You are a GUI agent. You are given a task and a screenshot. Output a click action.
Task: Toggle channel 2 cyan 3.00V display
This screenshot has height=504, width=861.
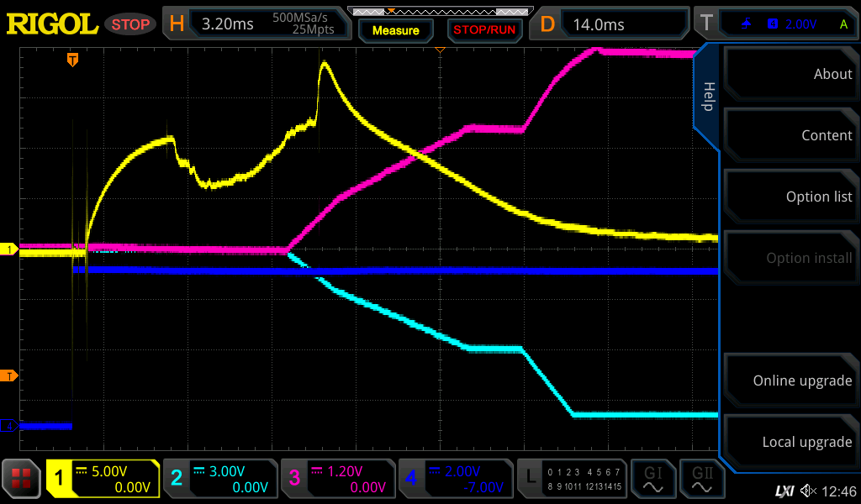220,479
